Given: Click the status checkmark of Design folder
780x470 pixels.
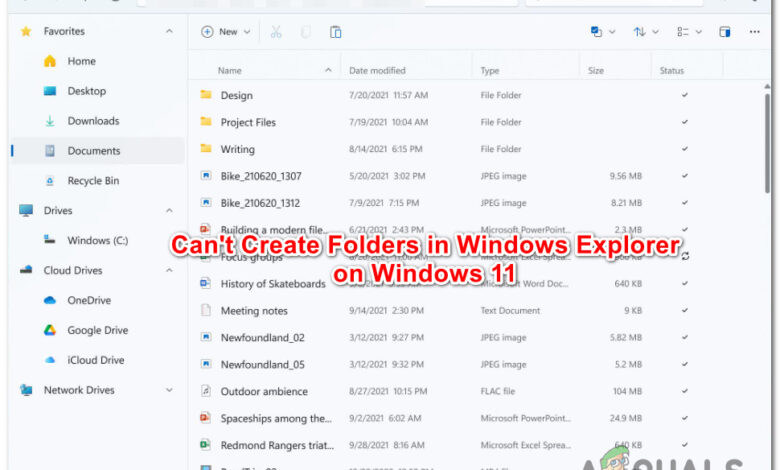Looking at the screenshot, I should [x=684, y=94].
